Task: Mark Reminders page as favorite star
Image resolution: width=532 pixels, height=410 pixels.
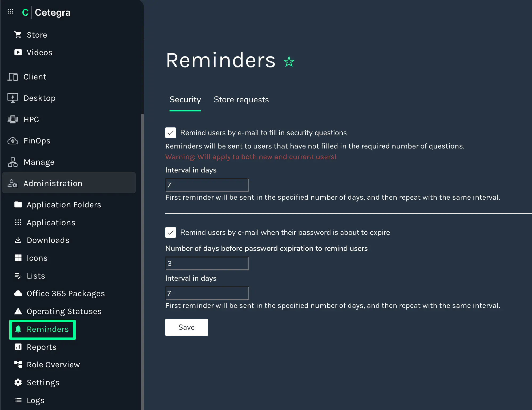Action: (x=289, y=62)
